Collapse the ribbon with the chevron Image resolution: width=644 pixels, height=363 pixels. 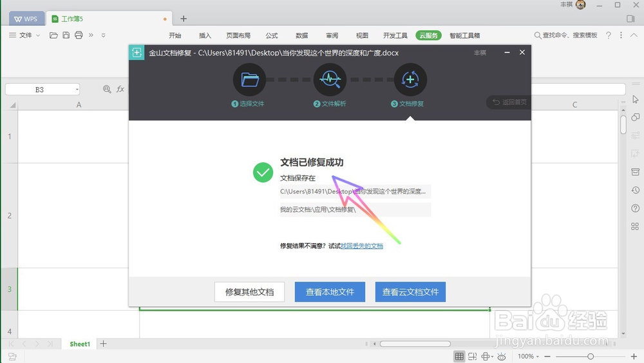pos(634,35)
